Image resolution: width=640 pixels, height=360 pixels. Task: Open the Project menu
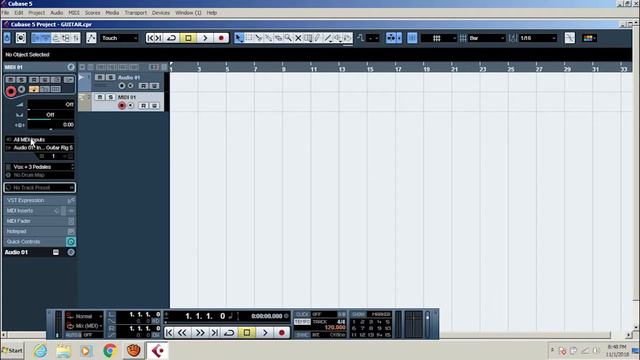click(x=36, y=13)
